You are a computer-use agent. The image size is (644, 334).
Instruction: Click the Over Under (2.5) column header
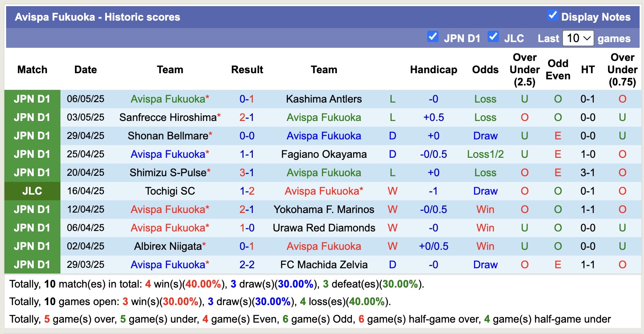click(x=524, y=69)
